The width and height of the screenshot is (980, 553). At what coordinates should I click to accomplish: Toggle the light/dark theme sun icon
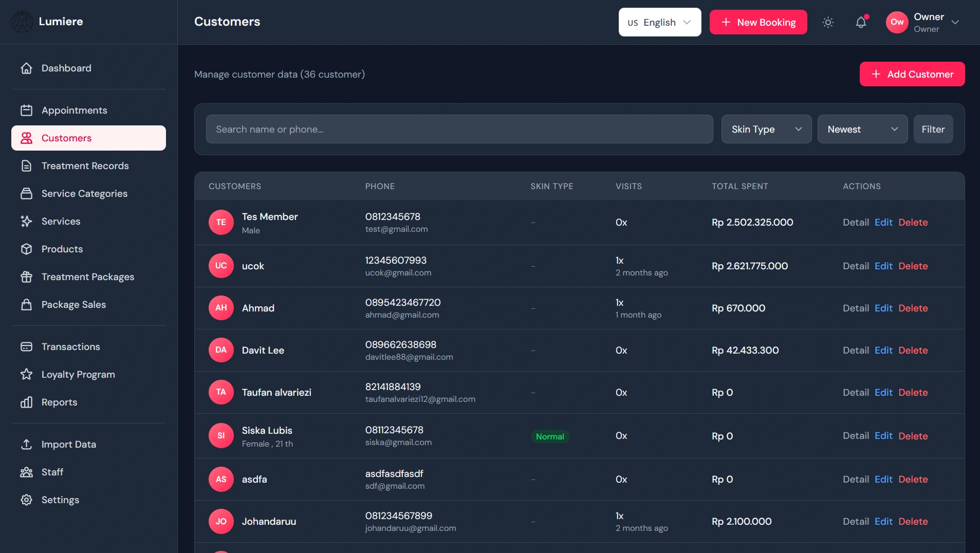828,22
